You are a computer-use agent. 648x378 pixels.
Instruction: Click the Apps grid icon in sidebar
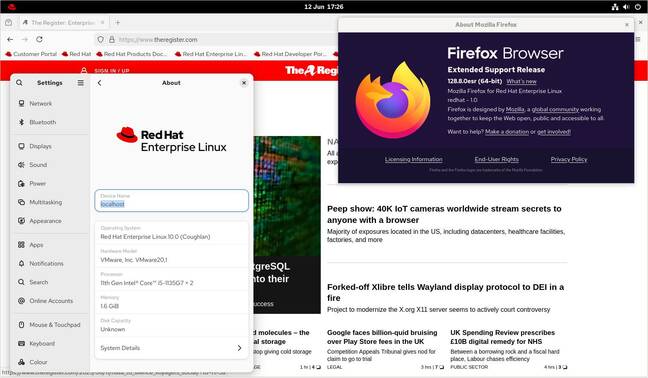click(21, 245)
